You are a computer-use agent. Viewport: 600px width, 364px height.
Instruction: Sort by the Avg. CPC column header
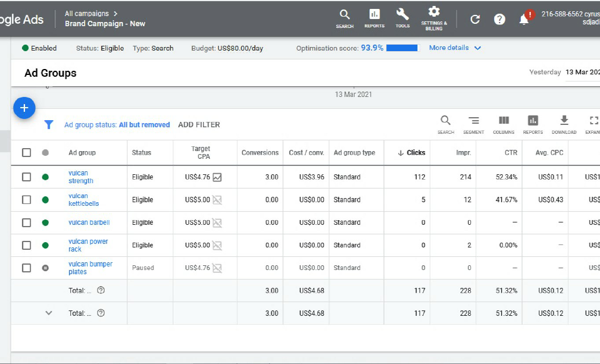tap(549, 152)
